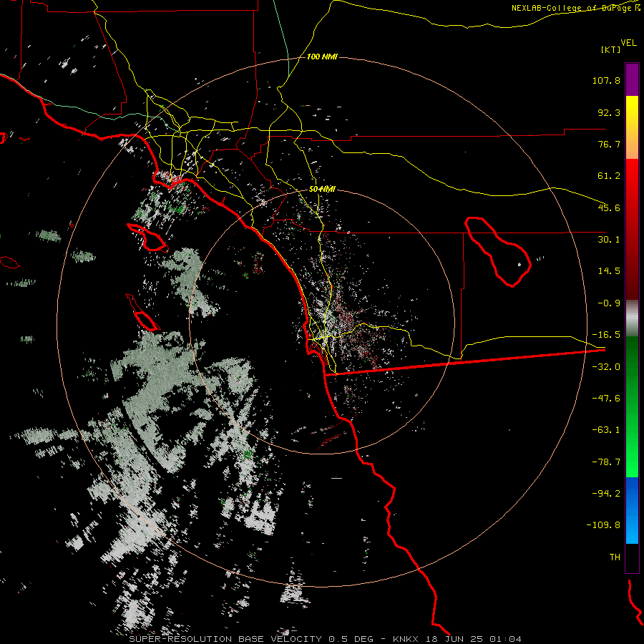Click the 14.5 velocity scale value
Image resolution: width=644 pixels, height=644 pixels.
609,271
